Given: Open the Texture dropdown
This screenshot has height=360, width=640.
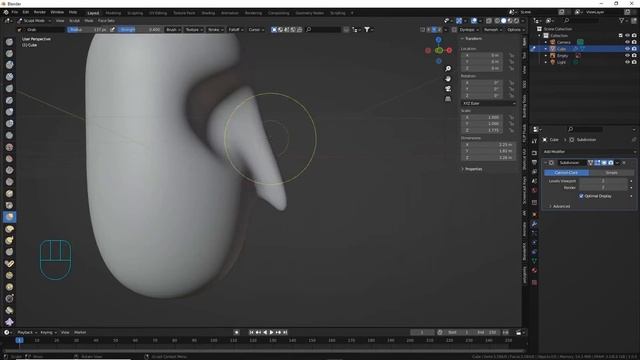Looking at the screenshot, I should coord(194,29).
